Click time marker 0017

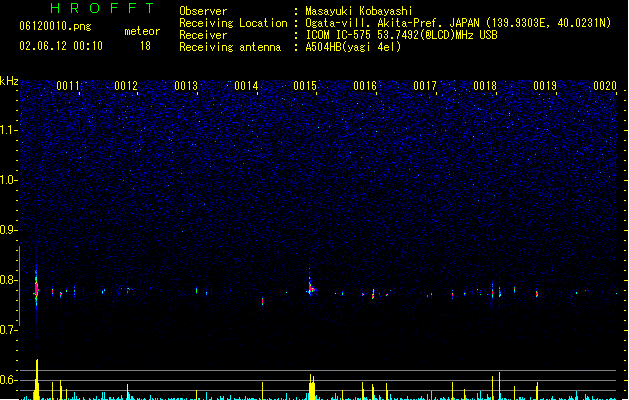coord(425,86)
